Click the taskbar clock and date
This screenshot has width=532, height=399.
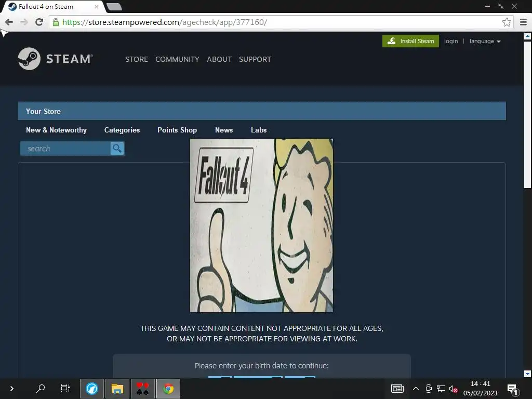coord(480,389)
